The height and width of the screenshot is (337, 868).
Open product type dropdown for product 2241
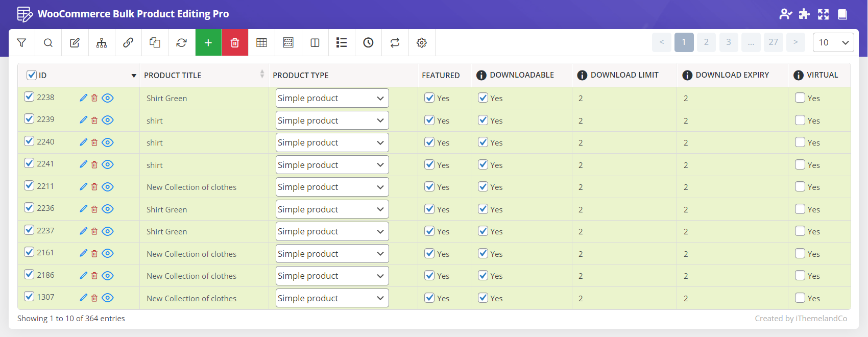click(332, 165)
